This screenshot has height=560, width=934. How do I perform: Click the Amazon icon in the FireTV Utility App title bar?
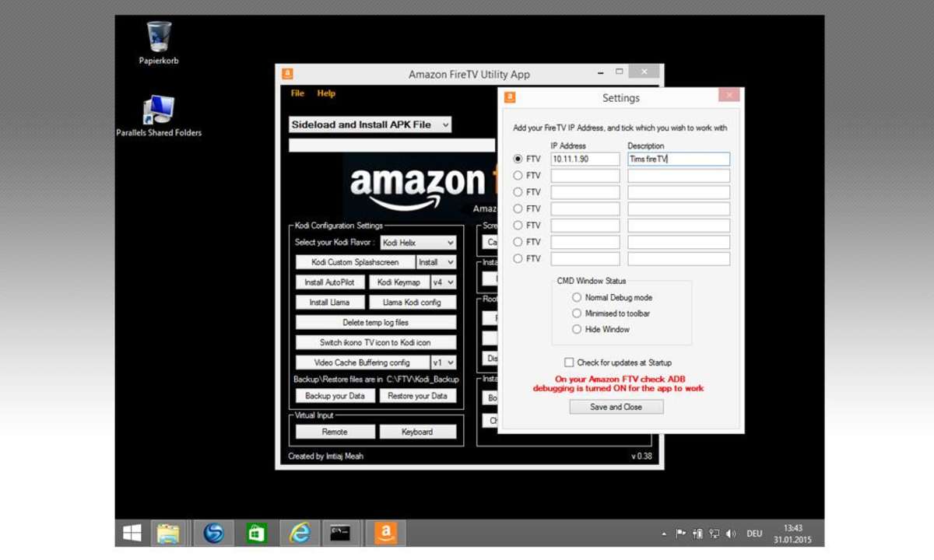(x=287, y=75)
